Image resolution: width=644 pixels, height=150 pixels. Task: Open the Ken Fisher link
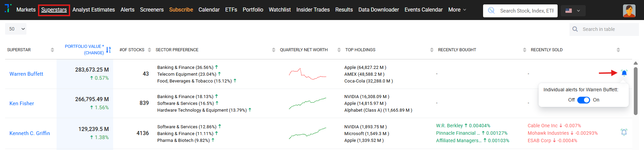click(x=22, y=104)
